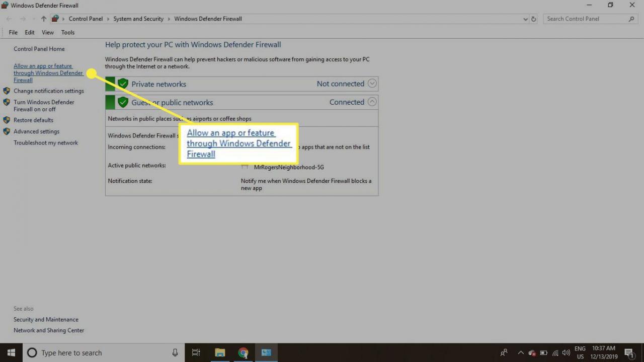Click the taskbar search box
The width and height of the screenshot is (644, 362).
[103, 352]
